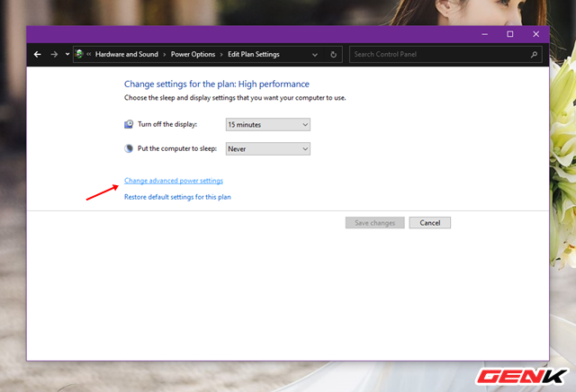
Task: Refresh the Control Panel page
Action: [x=334, y=55]
